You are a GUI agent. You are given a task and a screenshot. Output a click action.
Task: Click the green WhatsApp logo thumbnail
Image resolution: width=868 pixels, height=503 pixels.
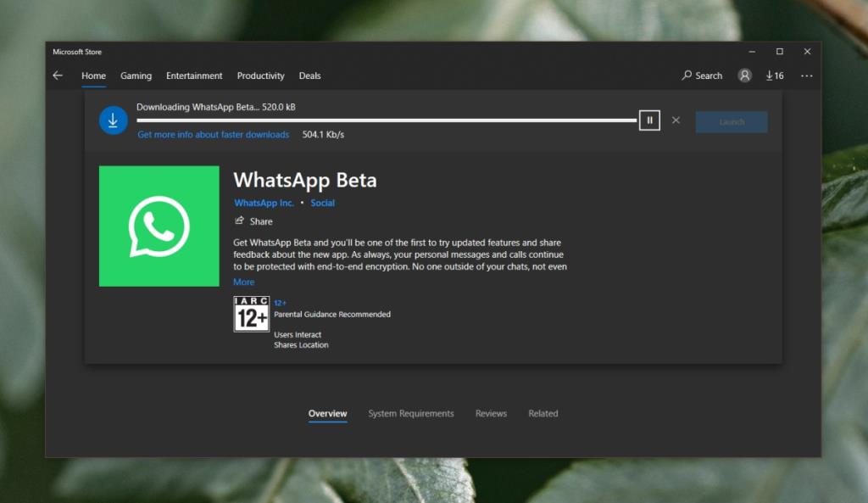(159, 226)
